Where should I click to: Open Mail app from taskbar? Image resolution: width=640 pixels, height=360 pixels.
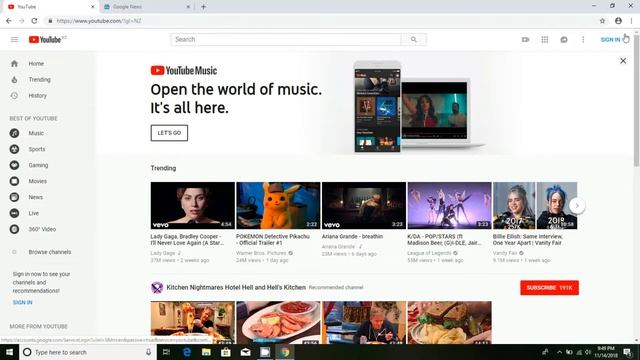(245, 352)
